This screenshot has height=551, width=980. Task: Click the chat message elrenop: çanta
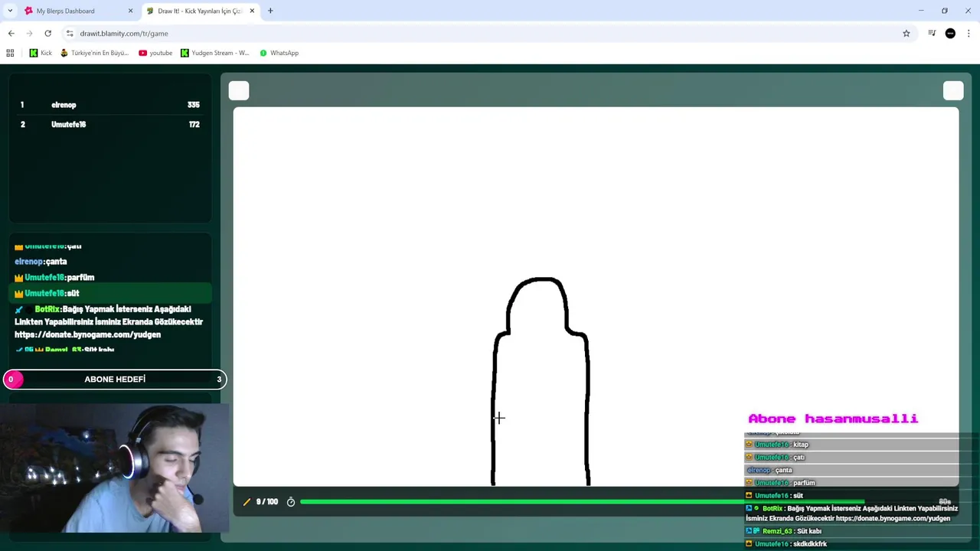[41, 262]
